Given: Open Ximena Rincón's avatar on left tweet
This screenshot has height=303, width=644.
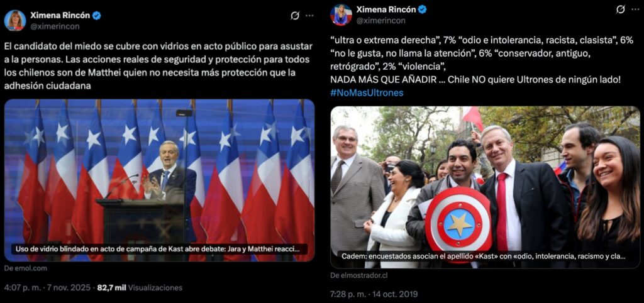Looking at the screenshot, I should (x=15, y=20).
